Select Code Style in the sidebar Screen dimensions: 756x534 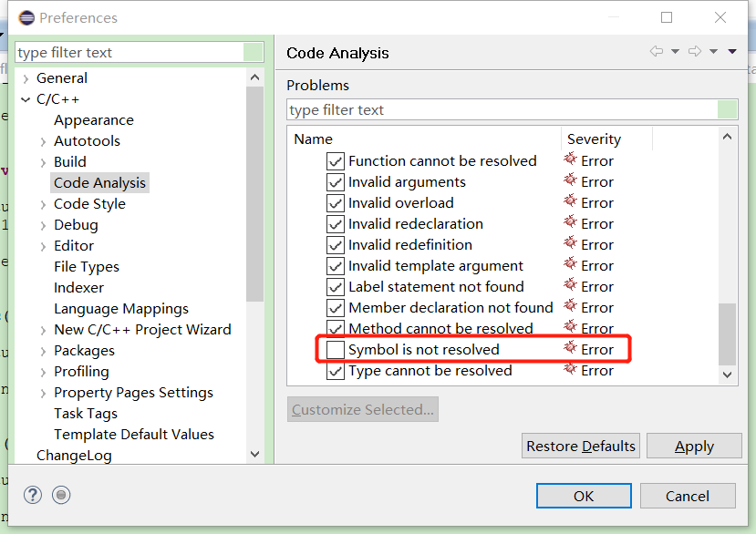tap(89, 203)
